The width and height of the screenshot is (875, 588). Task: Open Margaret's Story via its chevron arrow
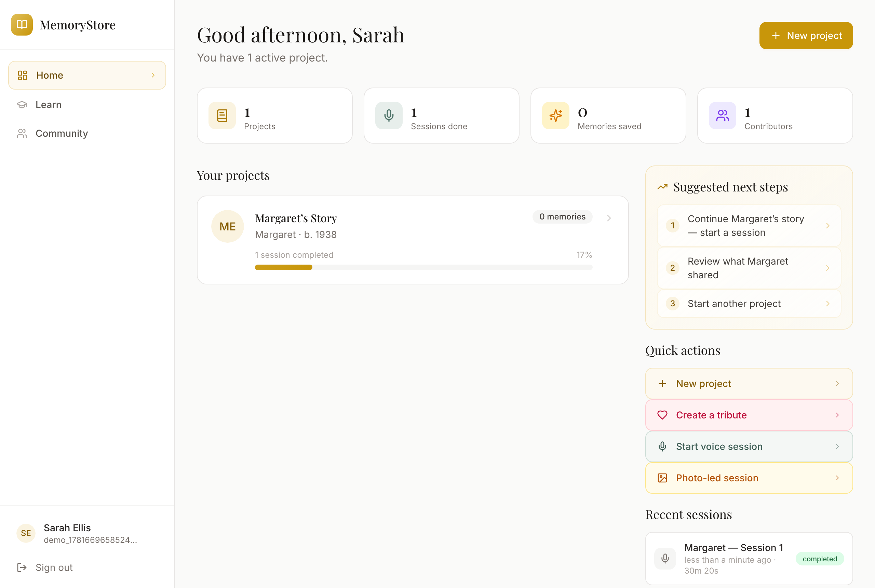609,218
